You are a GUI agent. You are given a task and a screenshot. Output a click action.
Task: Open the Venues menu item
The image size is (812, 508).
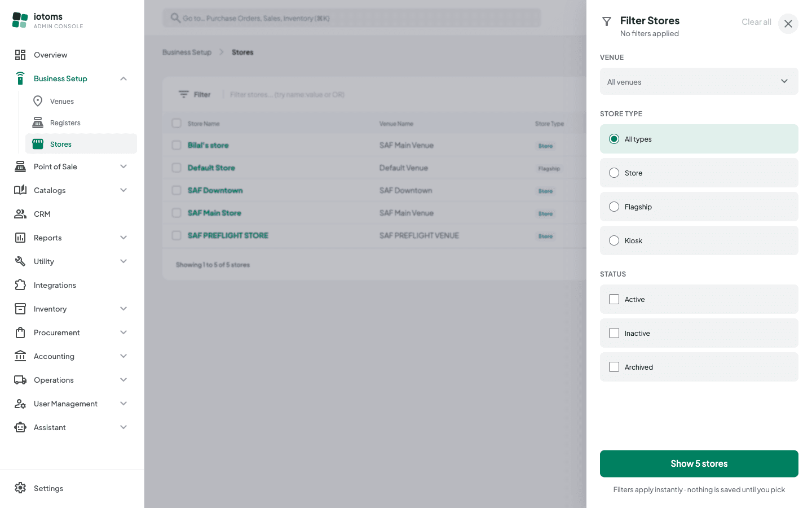81,101
